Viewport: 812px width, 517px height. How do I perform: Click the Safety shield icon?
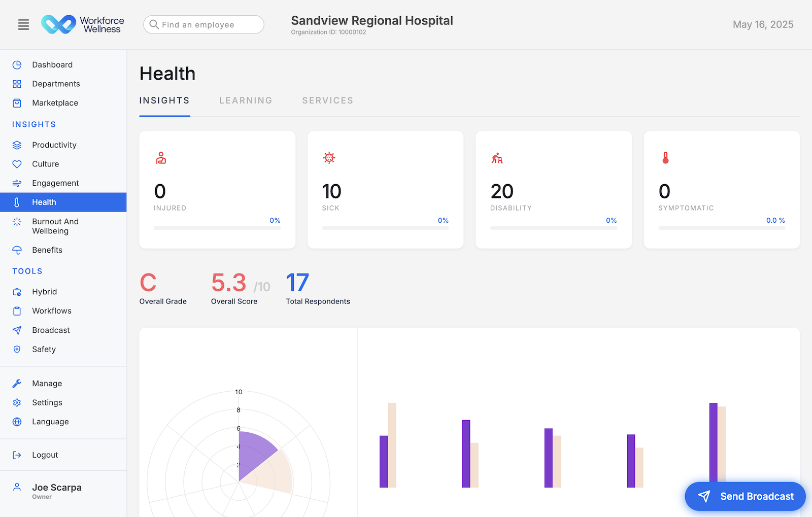point(17,349)
